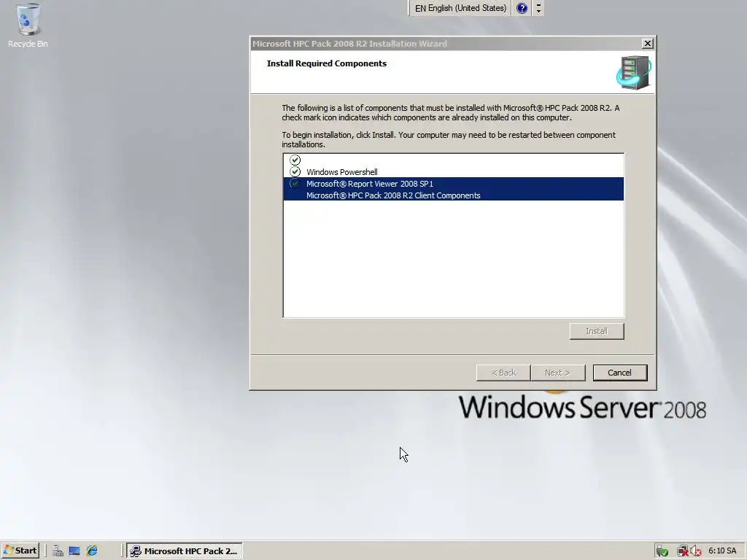Click the taskbar clock showing 6:10 SA
The height and width of the screenshot is (560, 747).
tap(722, 551)
